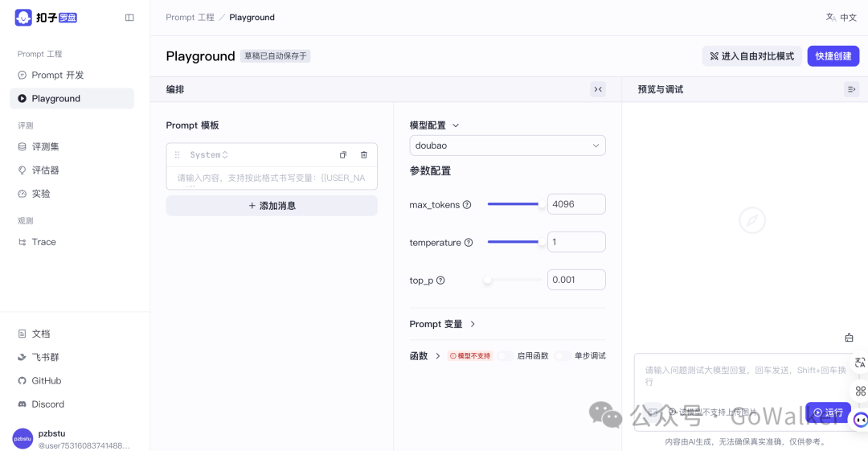Open 实验 in the sidebar
The height and width of the screenshot is (451, 868).
(x=72, y=194)
